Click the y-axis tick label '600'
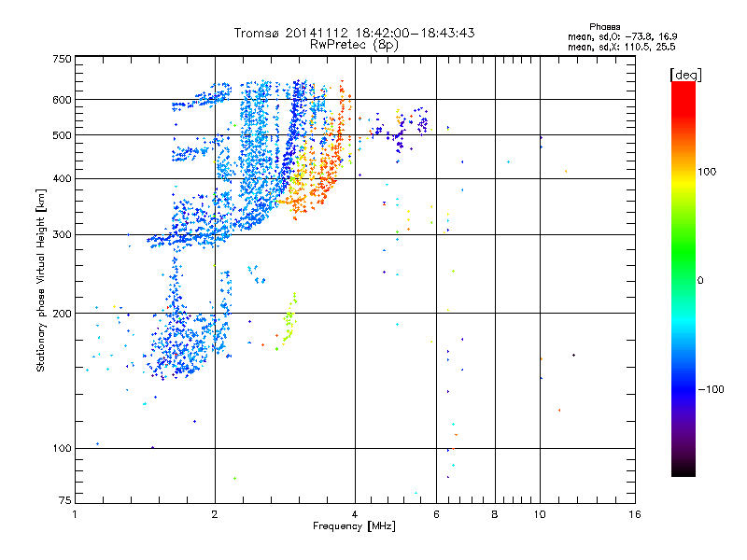This screenshot has height=560, width=747. click(x=63, y=100)
